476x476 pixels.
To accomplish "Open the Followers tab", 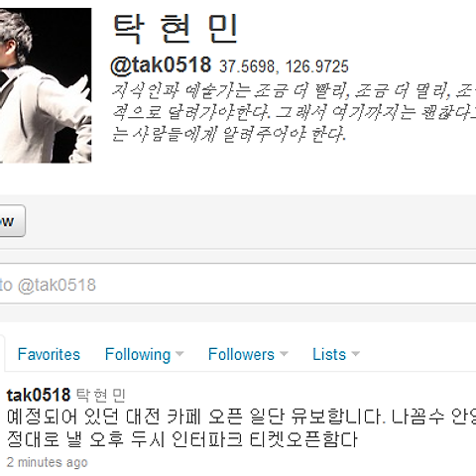I will [241, 354].
